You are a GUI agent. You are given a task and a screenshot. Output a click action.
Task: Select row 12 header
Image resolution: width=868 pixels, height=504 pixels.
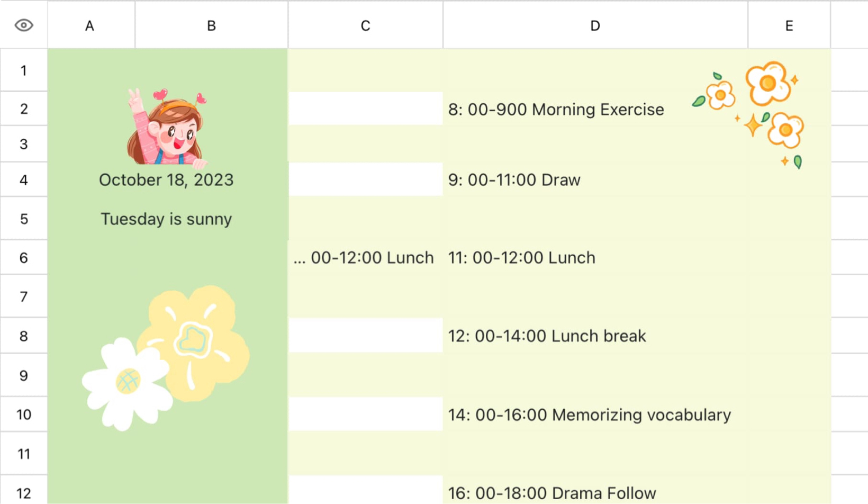(24, 493)
